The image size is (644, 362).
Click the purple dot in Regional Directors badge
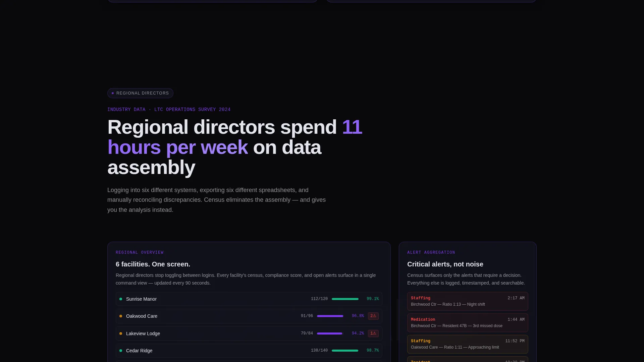113,93
